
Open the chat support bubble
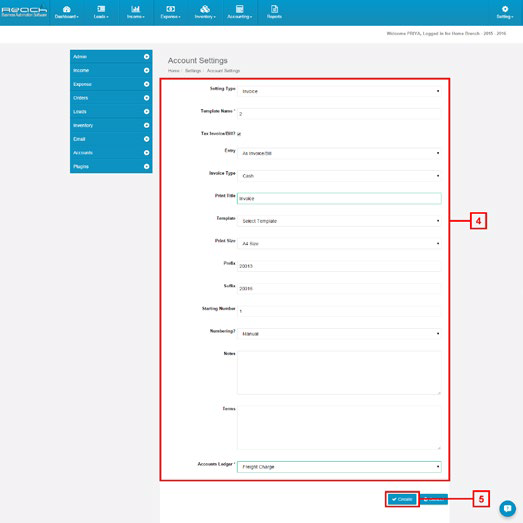[507, 508]
